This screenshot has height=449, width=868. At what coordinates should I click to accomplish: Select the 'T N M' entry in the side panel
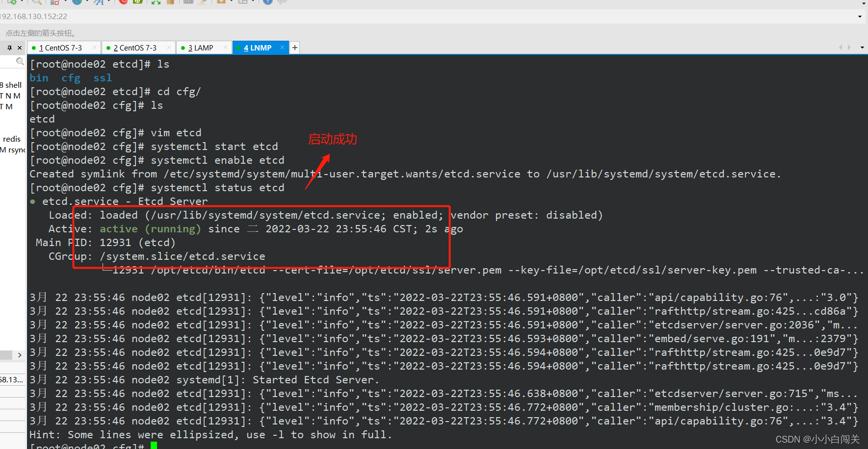[10, 96]
